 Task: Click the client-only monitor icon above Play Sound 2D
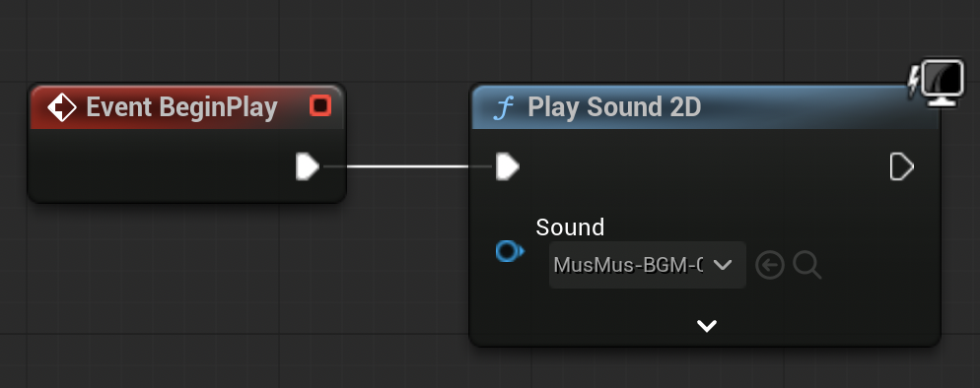[x=937, y=83]
